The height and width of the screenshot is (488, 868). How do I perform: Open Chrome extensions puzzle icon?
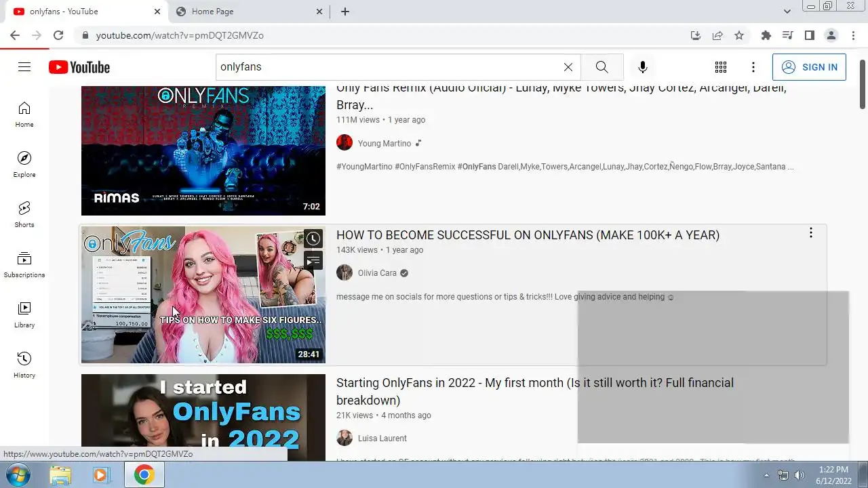pyautogui.click(x=766, y=35)
